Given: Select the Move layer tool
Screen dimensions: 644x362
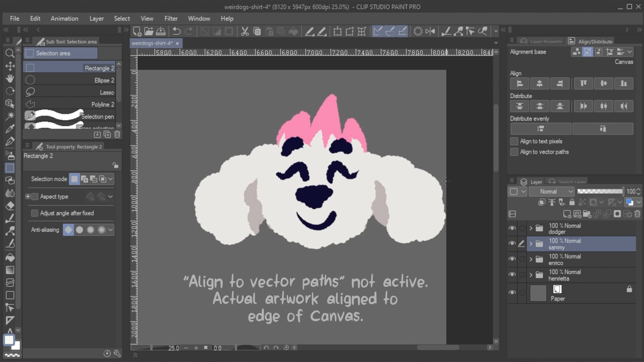Looking at the screenshot, I should [x=10, y=66].
